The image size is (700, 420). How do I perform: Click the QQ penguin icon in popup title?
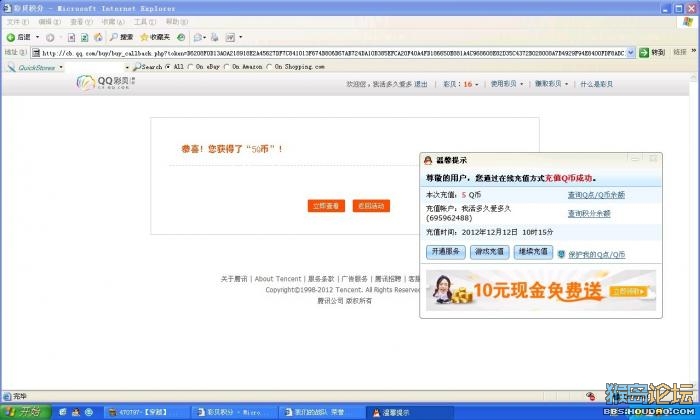(428, 160)
